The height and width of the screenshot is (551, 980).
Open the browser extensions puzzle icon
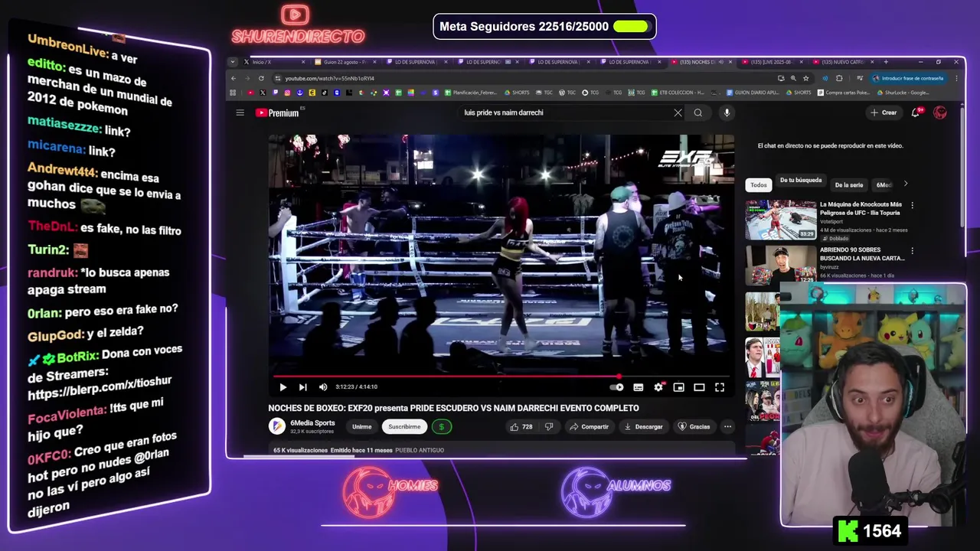(x=839, y=78)
